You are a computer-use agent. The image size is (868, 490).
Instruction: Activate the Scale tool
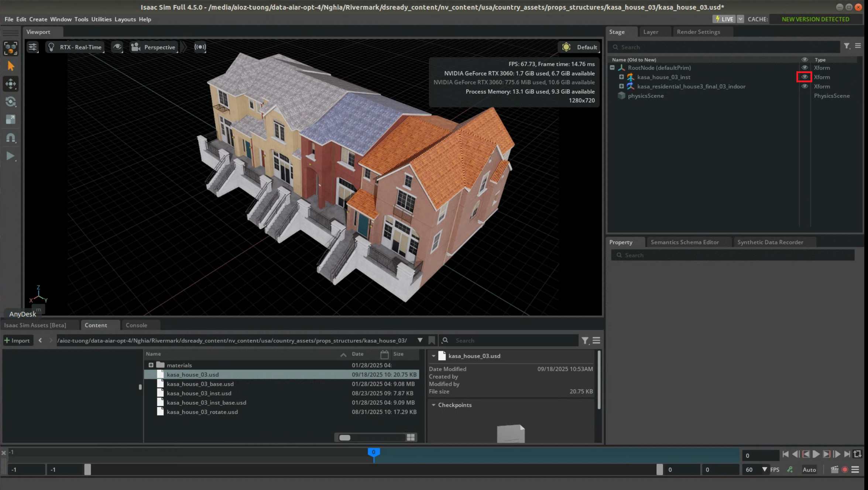point(11,119)
